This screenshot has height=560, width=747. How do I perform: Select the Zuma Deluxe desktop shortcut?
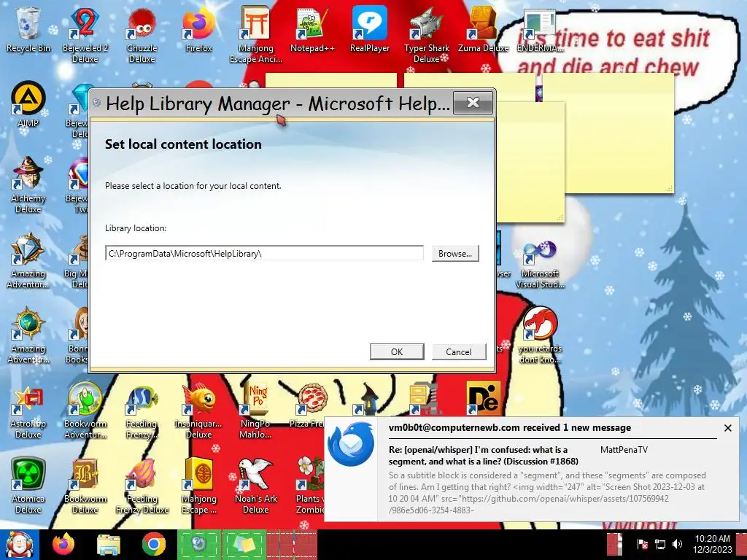pos(483,31)
